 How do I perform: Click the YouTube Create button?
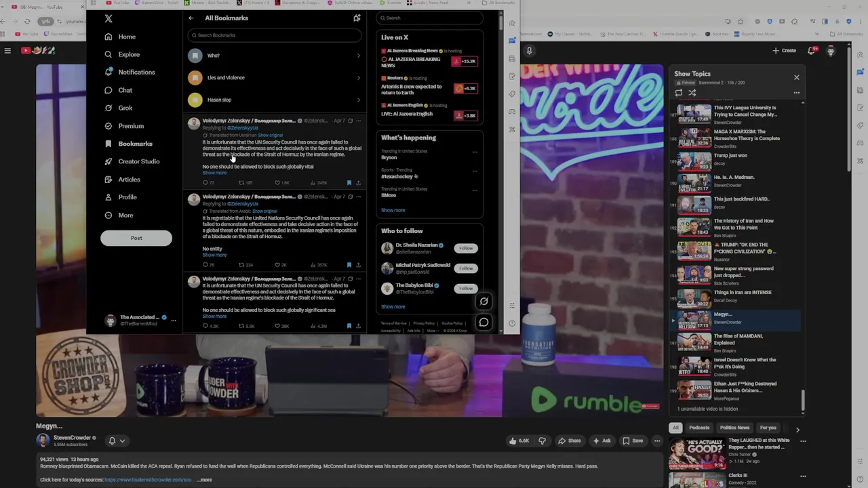tap(784, 50)
